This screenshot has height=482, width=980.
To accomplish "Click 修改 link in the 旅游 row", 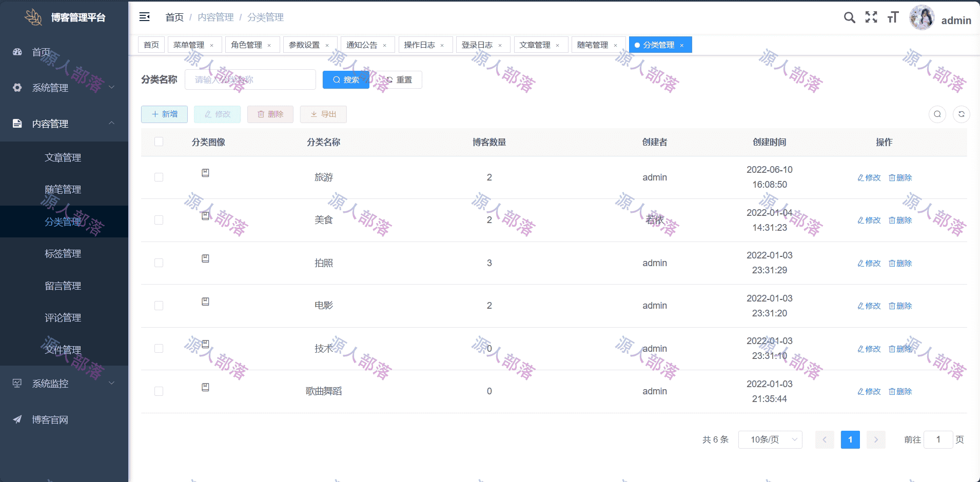I will pos(869,177).
